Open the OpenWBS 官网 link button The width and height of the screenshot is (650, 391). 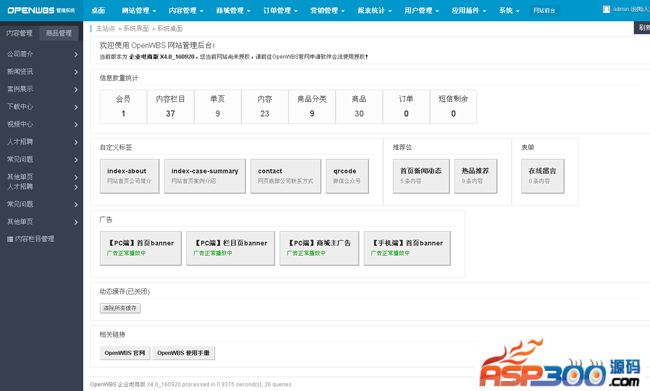point(125,353)
